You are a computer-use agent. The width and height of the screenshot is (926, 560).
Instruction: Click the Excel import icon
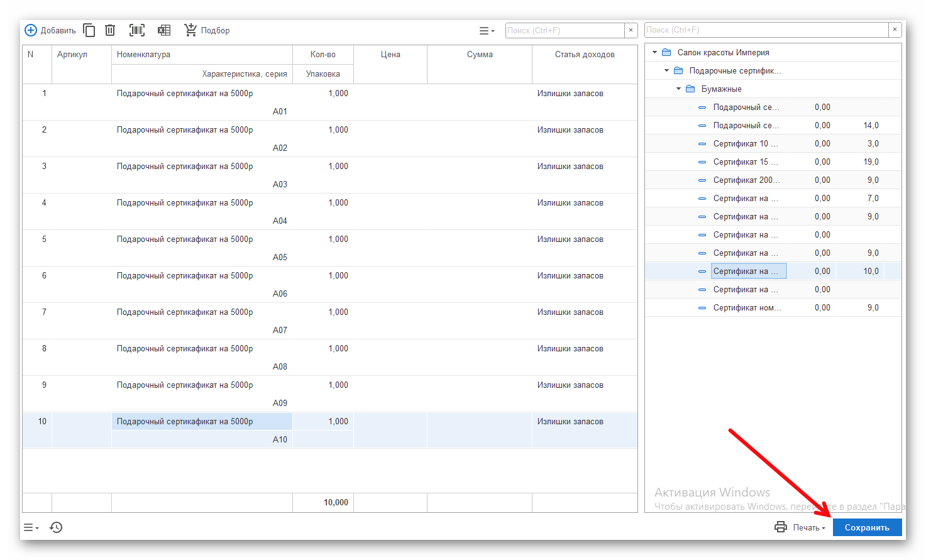point(164,30)
